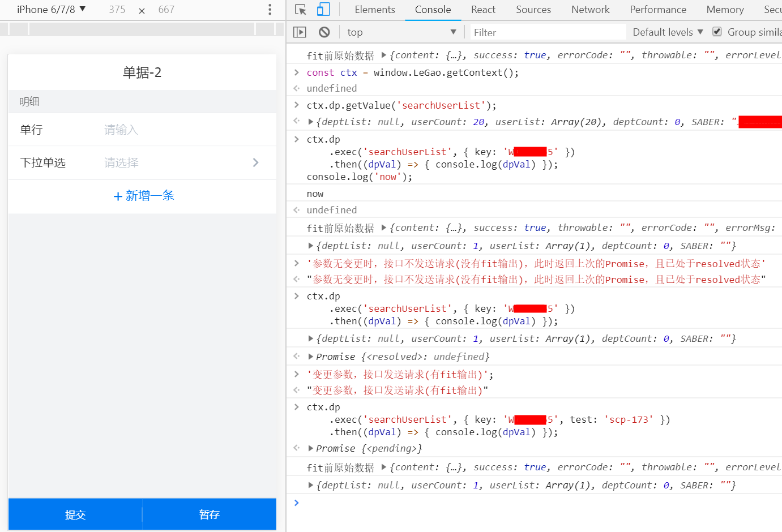Open the Network tab
Viewport: 782px width, 532px height.
591,10
